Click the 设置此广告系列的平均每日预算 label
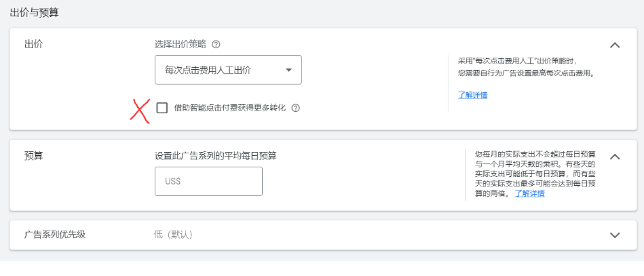The height and width of the screenshot is (276, 644). point(215,155)
